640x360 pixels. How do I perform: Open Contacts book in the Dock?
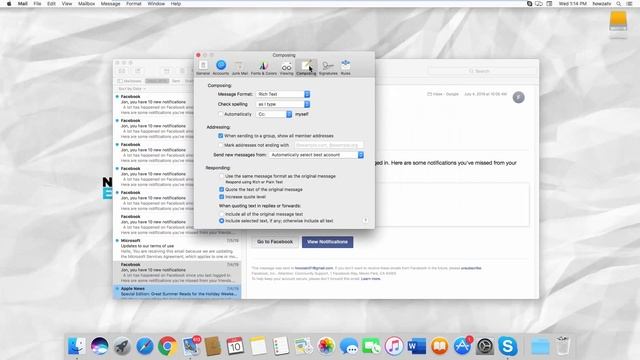point(213,346)
